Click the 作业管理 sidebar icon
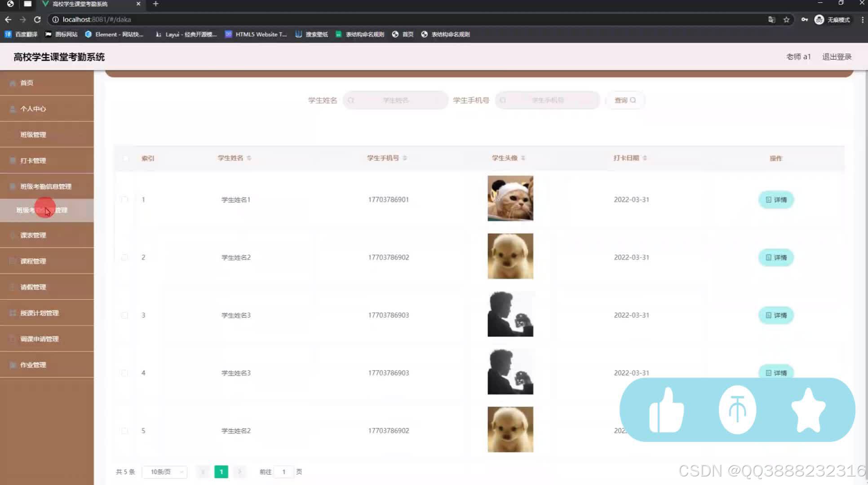This screenshot has height=485, width=868. tap(12, 365)
